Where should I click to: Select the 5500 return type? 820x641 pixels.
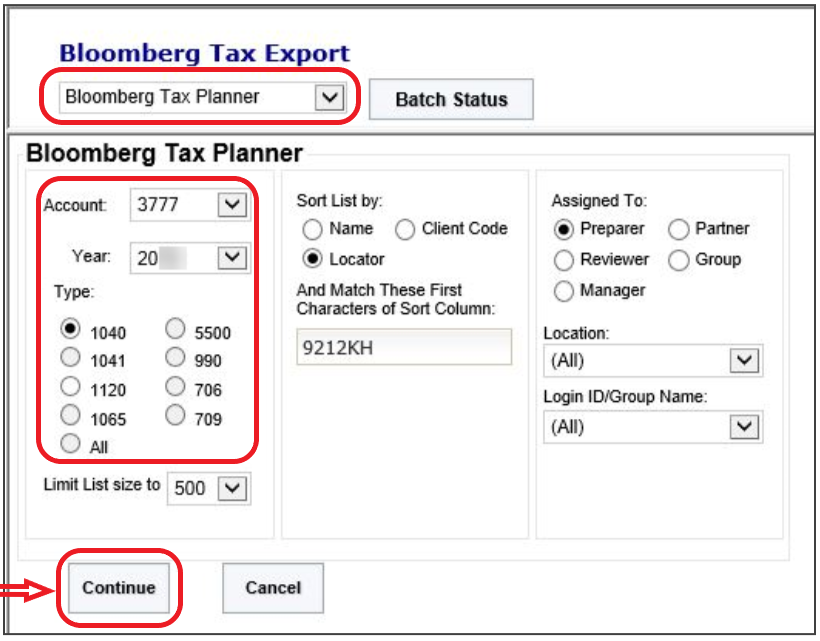coord(175,329)
